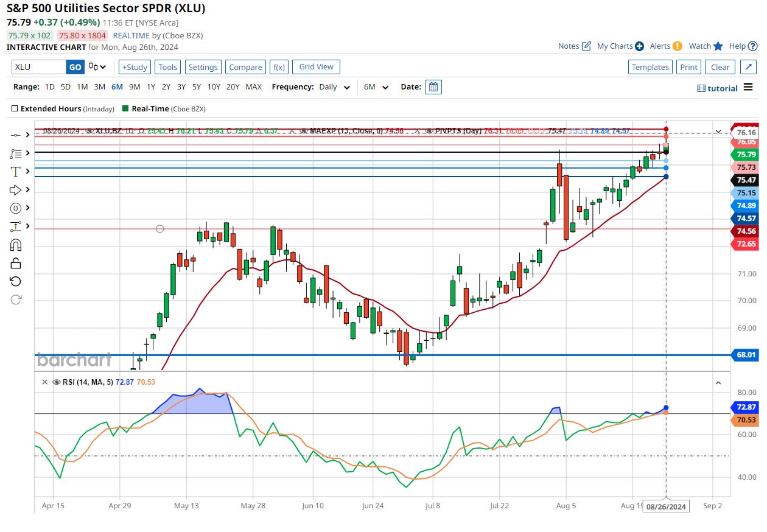Select the arrow shape tool

click(x=16, y=190)
